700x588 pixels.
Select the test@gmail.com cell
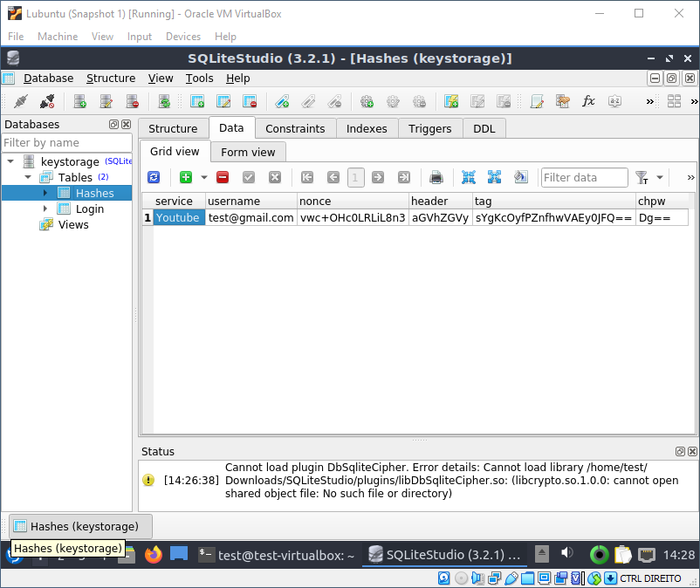point(250,218)
